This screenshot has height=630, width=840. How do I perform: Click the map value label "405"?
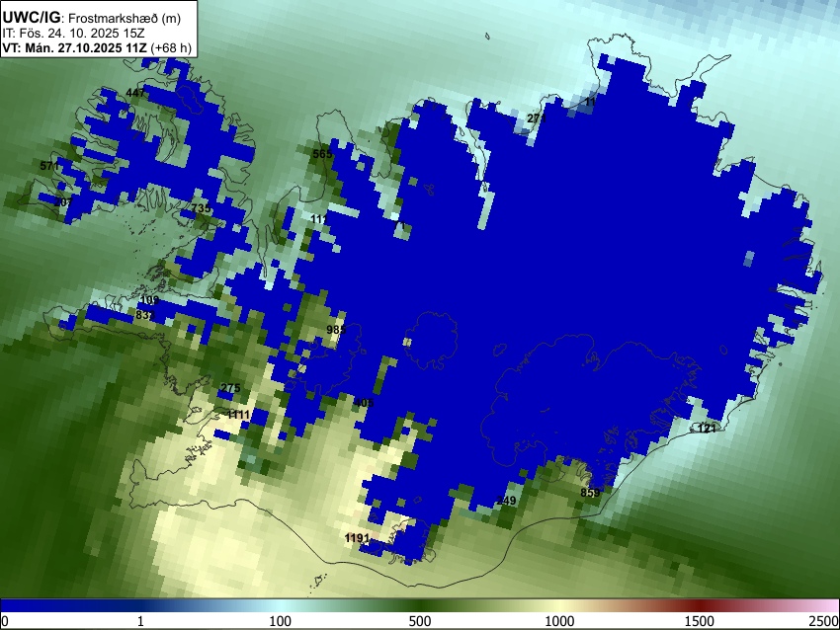364,403
